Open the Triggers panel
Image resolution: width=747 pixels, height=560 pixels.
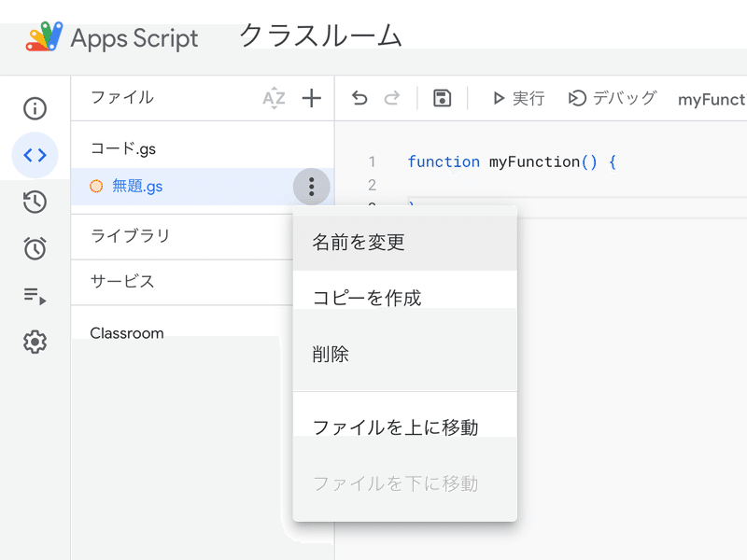coord(35,248)
